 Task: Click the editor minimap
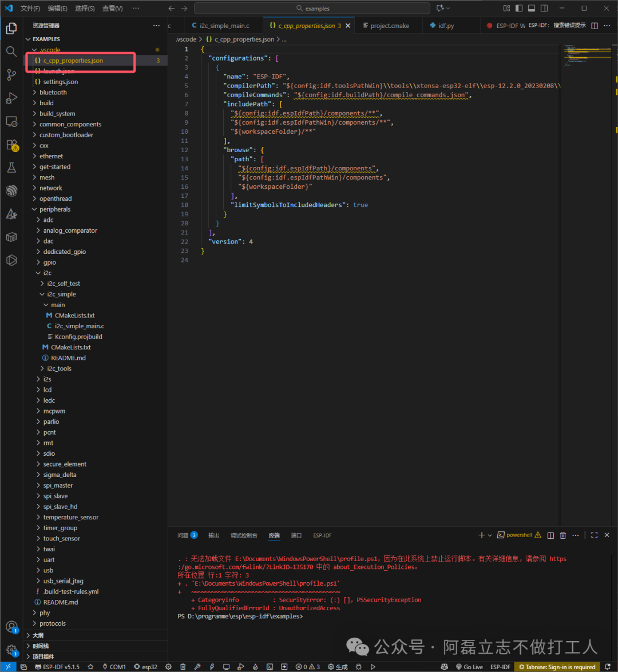coord(587,55)
